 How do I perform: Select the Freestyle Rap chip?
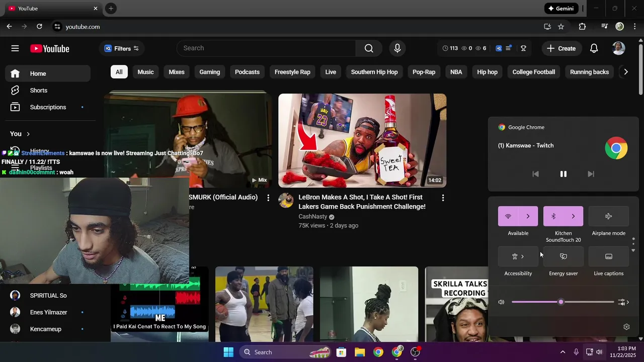point(292,72)
